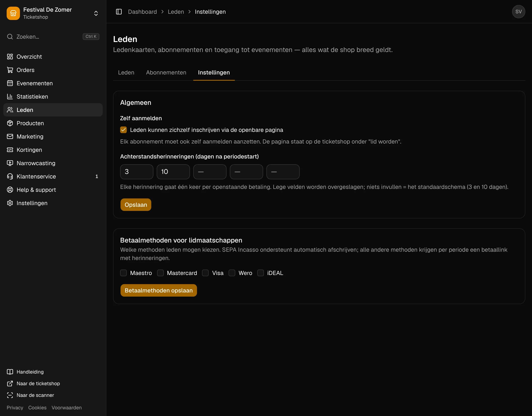Go to Leden in breadcrumb
532x416 pixels.
click(176, 12)
